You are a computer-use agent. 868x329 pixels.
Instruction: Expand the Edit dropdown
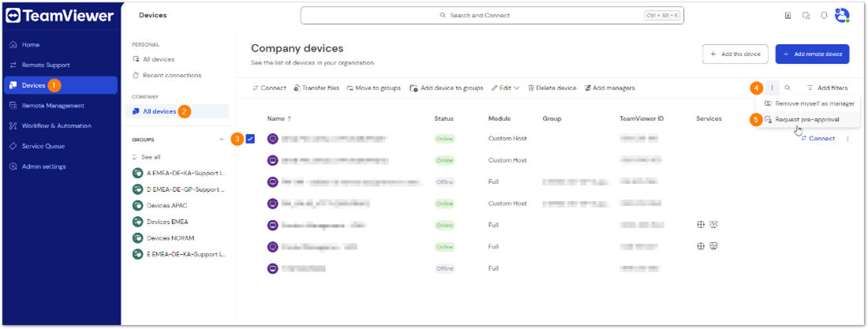(505, 88)
